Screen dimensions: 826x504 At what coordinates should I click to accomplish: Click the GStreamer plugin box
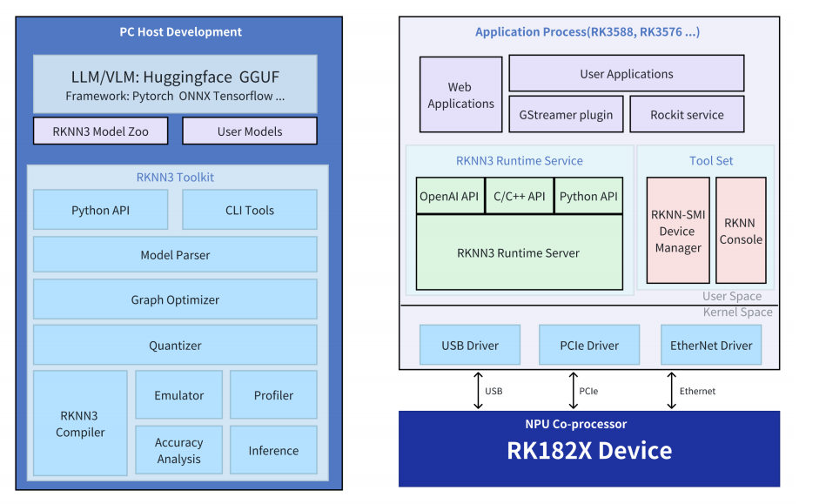pos(567,114)
